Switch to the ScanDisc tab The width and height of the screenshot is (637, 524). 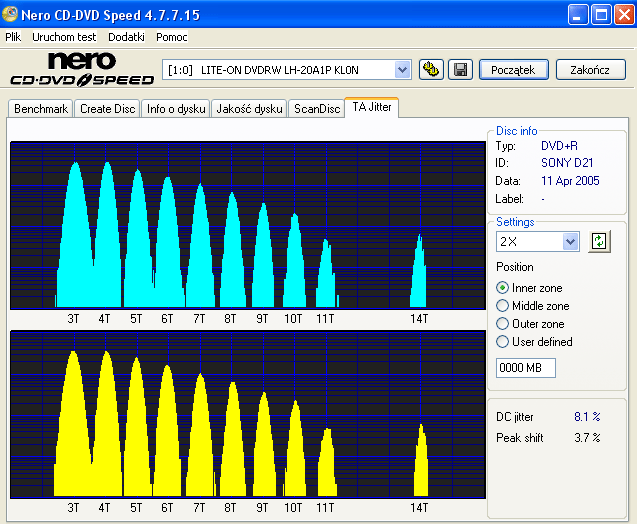317,109
